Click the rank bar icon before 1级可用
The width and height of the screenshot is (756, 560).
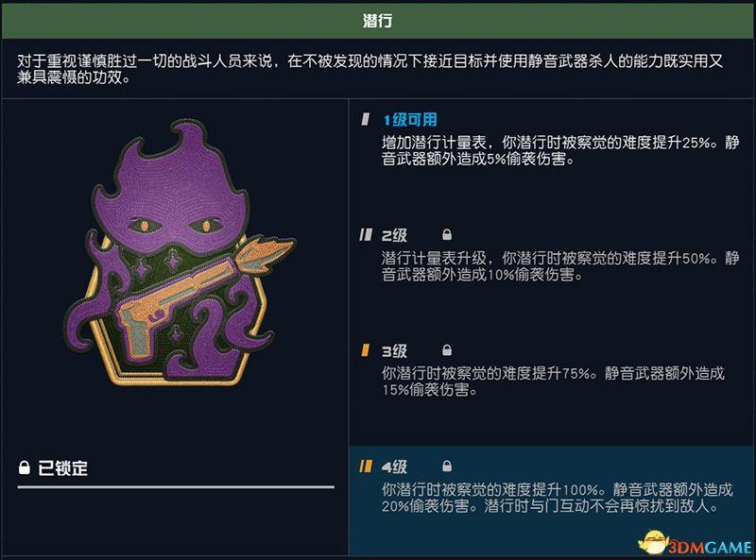366,119
